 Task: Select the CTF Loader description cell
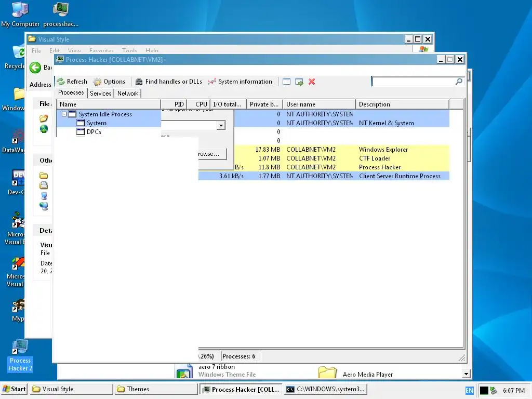pyautogui.click(x=375, y=158)
